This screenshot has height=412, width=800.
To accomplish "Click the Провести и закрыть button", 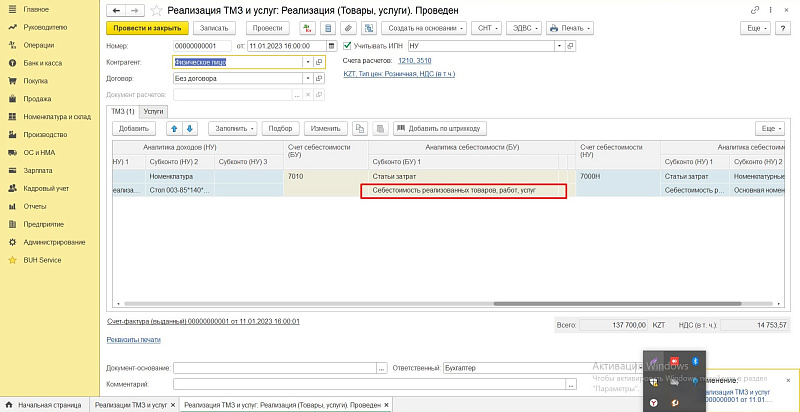I will click(x=147, y=28).
